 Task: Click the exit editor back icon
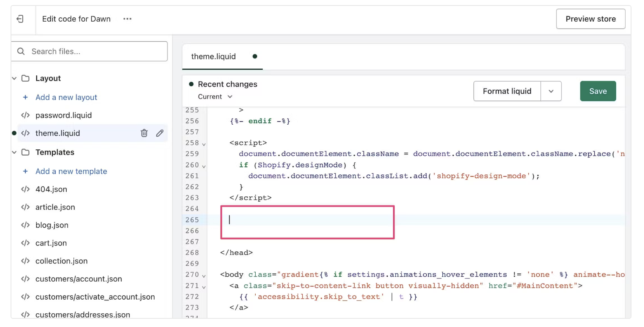coord(20,19)
